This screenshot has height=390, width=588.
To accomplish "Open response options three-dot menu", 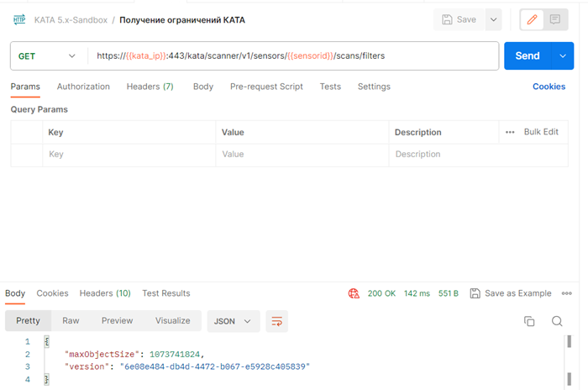I will (566, 293).
